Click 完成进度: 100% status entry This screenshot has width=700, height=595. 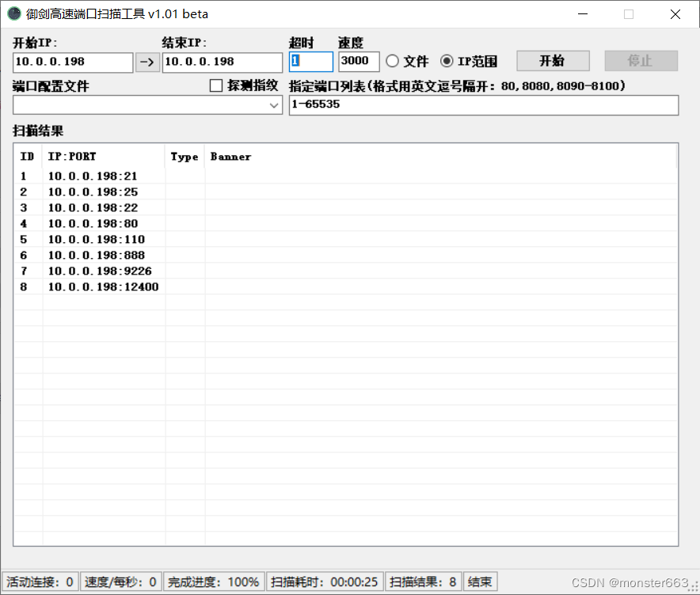[214, 582]
